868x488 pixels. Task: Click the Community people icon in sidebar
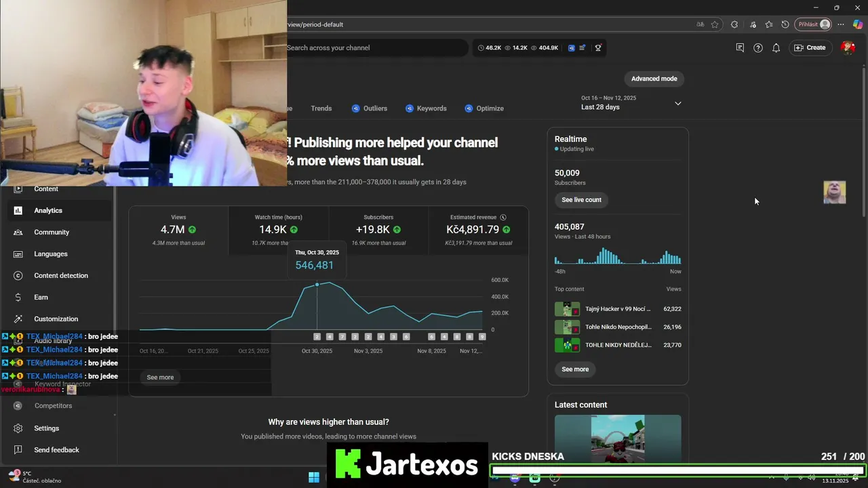[x=18, y=232]
